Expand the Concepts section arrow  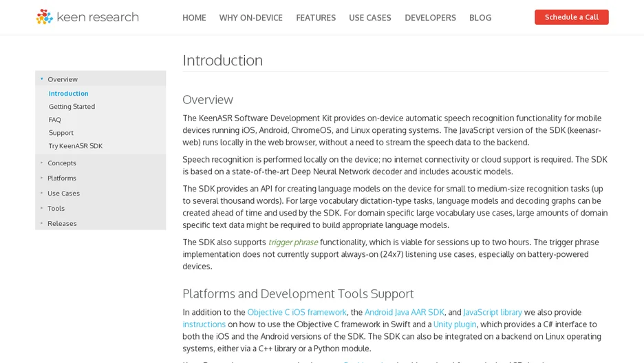[41, 163]
